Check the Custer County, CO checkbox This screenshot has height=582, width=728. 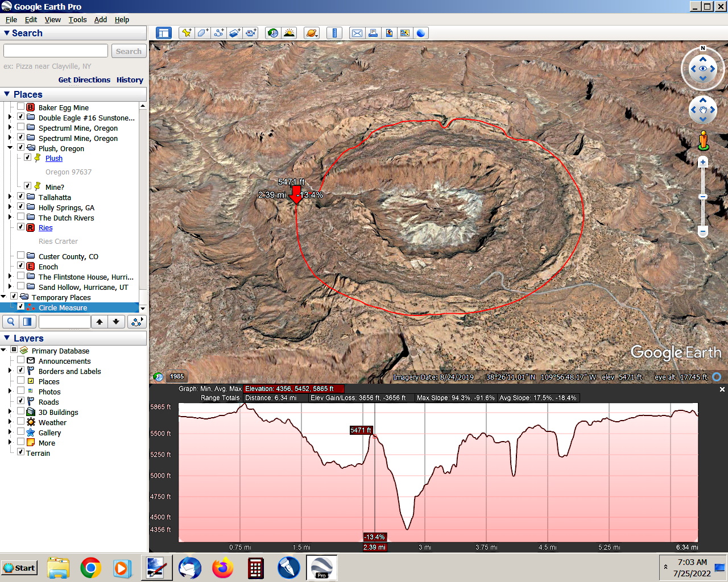21,255
